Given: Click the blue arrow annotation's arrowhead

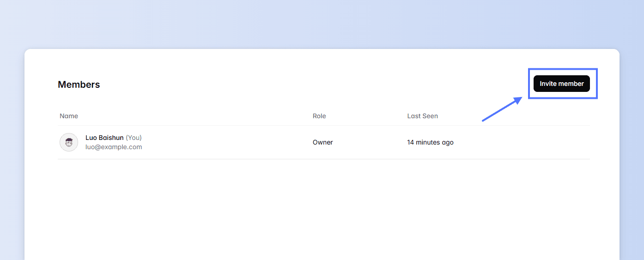Looking at the screenshot, I should tap(517, 100).
